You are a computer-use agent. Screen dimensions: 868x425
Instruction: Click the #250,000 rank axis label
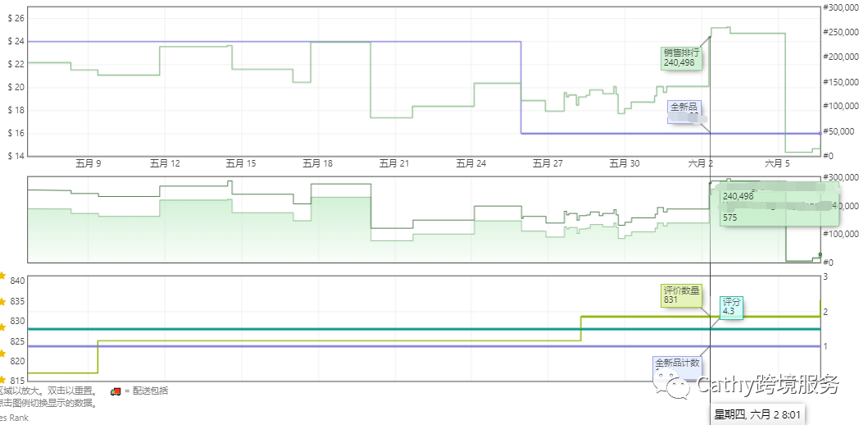click(841, 31)
